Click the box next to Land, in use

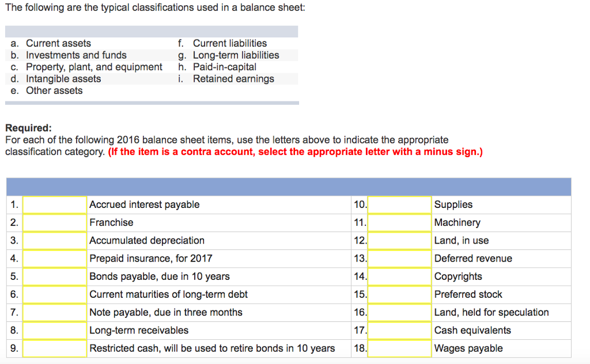[x=400, y=240]
